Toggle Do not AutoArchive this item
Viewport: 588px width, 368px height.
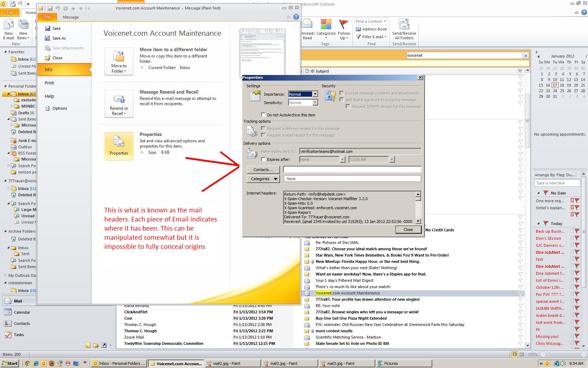click(x=263, y=115)
